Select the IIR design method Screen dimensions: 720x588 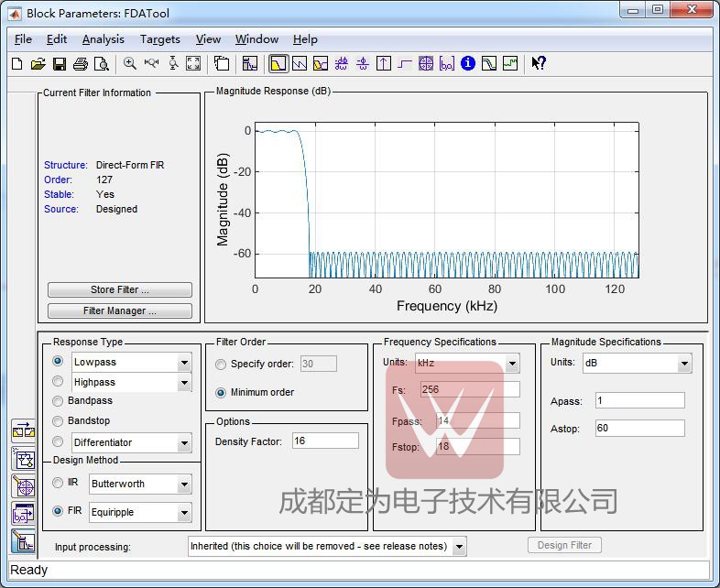(x=58, y=483)
